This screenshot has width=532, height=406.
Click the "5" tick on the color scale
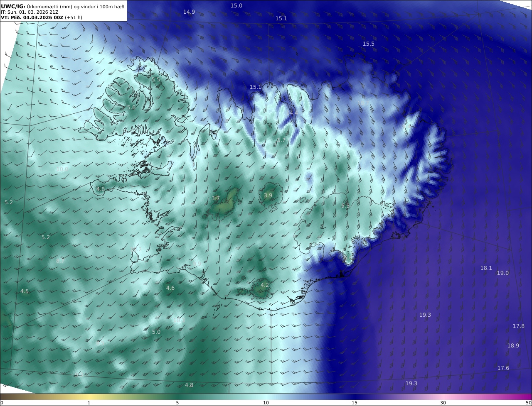click(177, 403)
